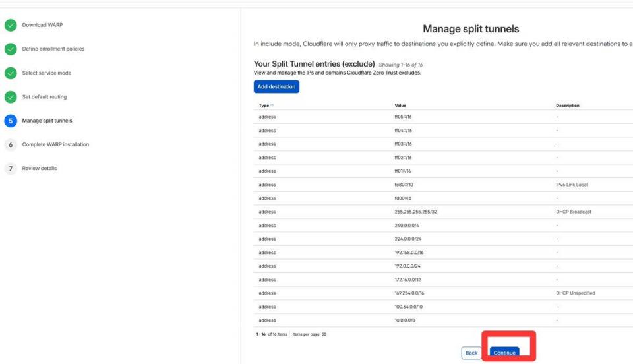Click the Description column header
The height and width of the screenshot is (364, 633).
(567, 105)
